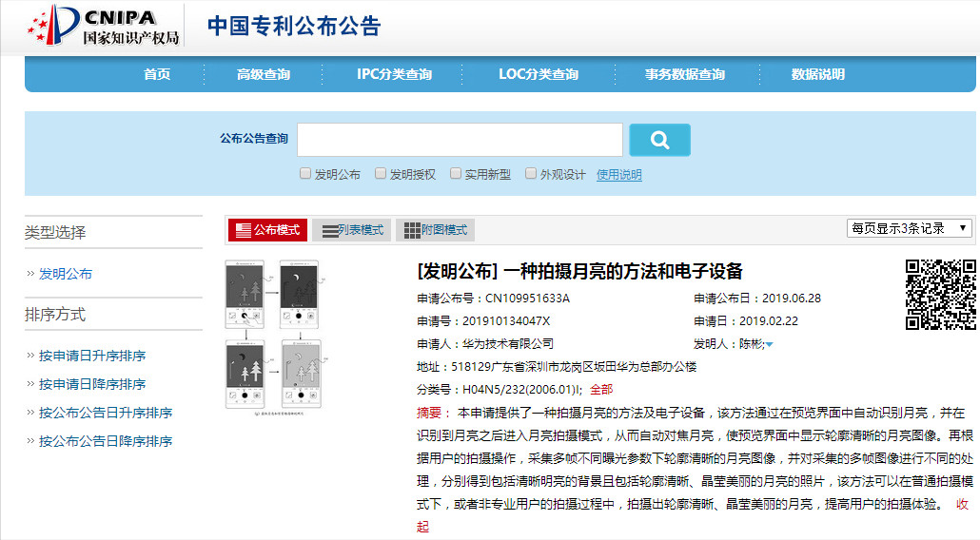Enable the 发明授权 checkbox
Image resolution: width=980 pixels, height=540 pixels.
click(381, 174)
